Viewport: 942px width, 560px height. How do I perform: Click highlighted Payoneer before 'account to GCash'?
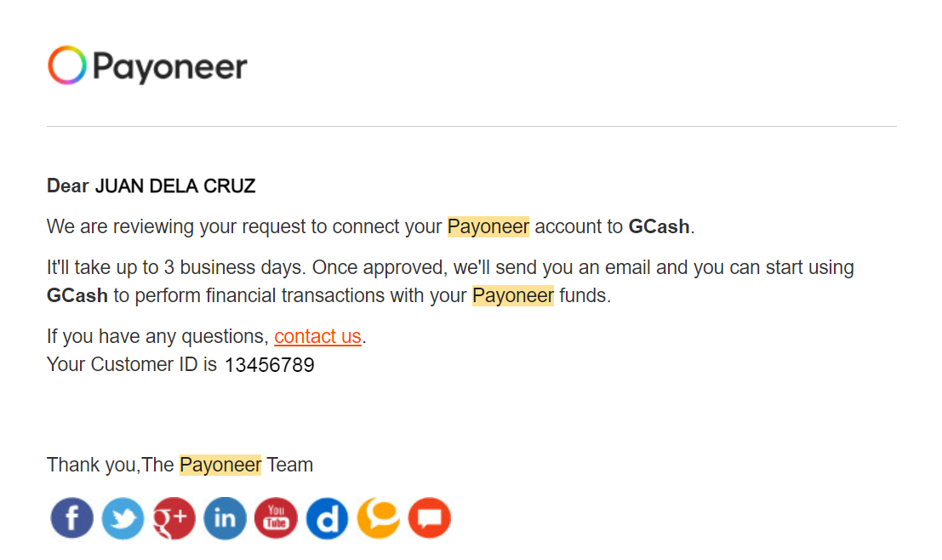tap(488, 226)
